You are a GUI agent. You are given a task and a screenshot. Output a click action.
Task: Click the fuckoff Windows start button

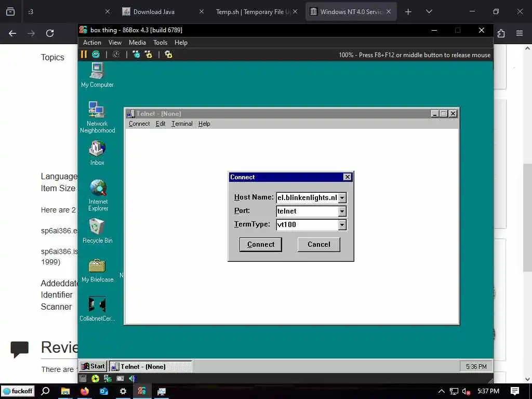coord(18,391)
